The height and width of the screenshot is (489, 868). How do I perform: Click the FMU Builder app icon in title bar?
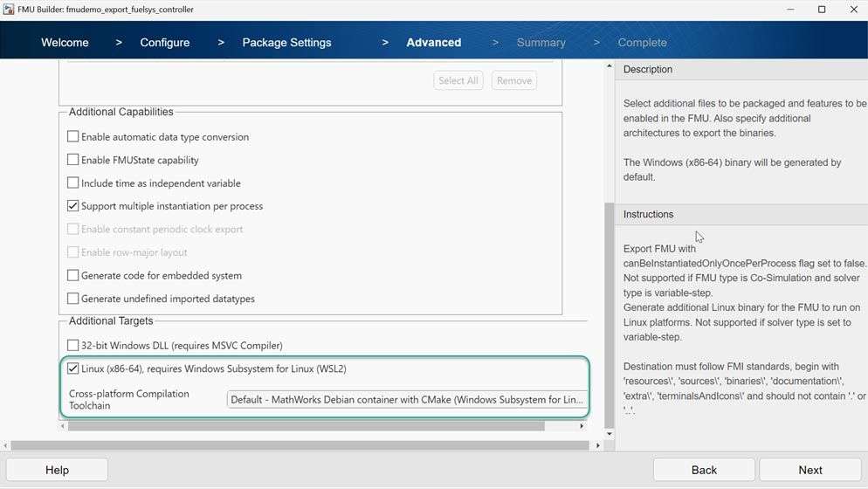(x=9, y=10)
